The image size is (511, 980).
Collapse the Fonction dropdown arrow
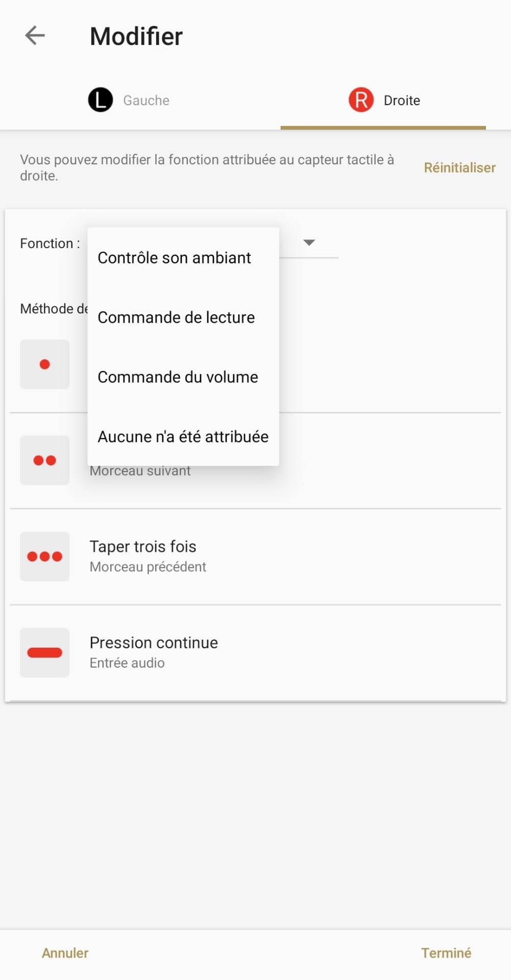click(x=309, y=242)
